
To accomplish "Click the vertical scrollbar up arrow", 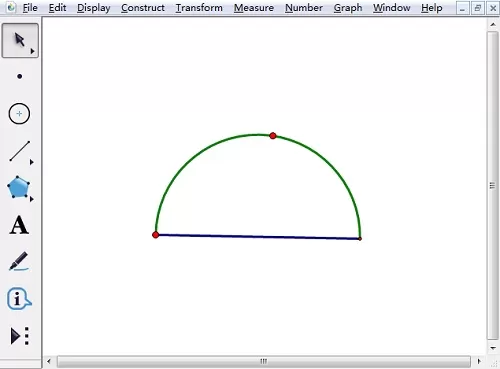I will coord(493,24).
